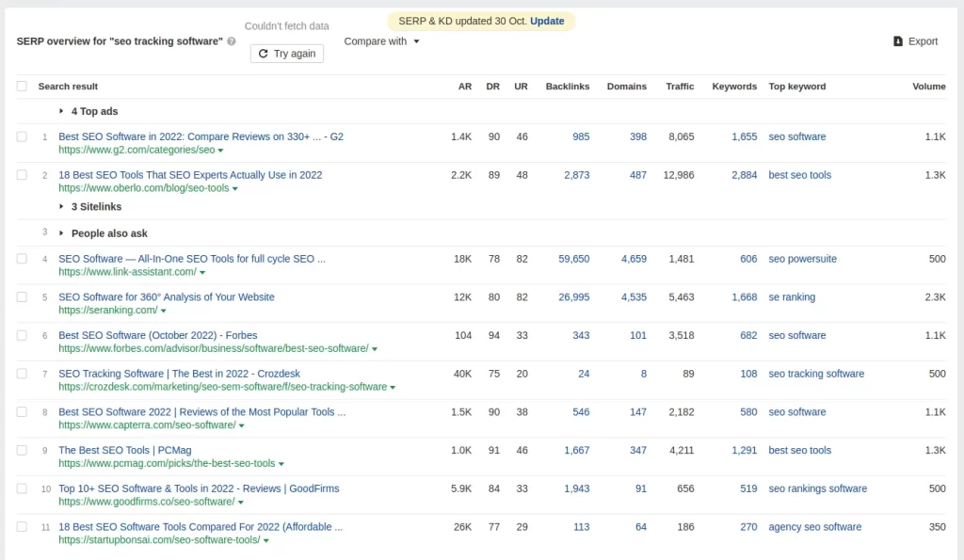Tick checkbox for seranking.com row

pyautogui.click(x=23, y=296)
